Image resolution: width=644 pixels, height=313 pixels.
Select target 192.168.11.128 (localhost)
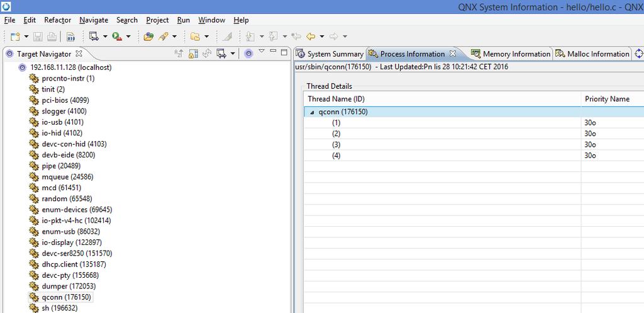(70, 67)
